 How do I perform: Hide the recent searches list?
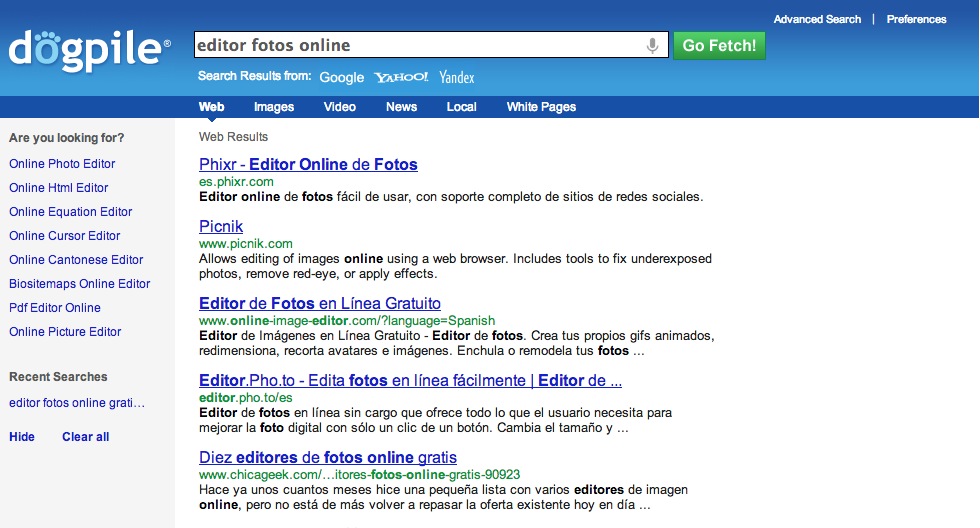22,437
